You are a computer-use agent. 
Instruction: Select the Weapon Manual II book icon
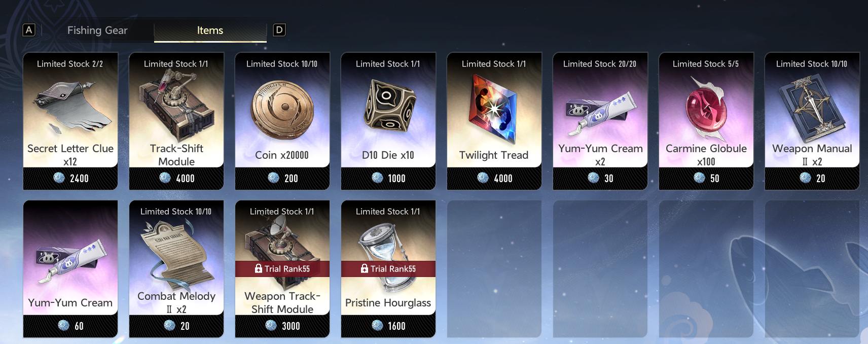coord(811,108)
